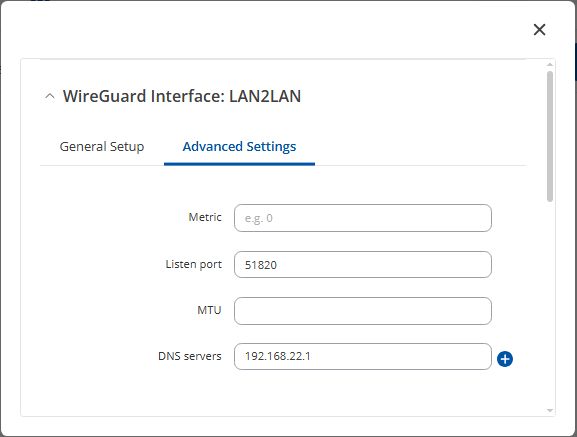Click the scrollbar down arrow
577x437 pixels.
[550, 411]
